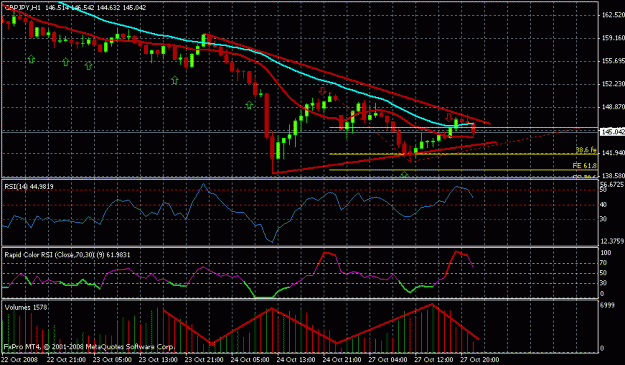This screenshot has height=365, width=625.
Task: Click the green up arrow left of the 24 Oct crash candle
Action: 249,105
